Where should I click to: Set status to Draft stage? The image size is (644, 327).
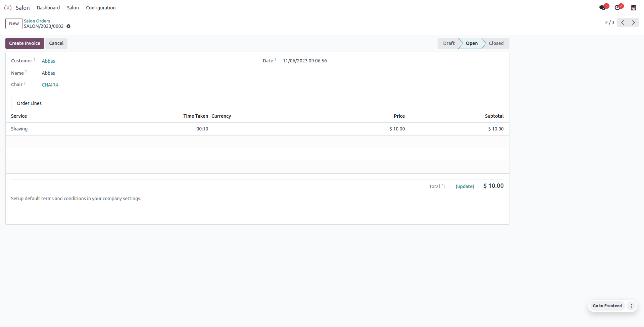[x=449, y=43]
